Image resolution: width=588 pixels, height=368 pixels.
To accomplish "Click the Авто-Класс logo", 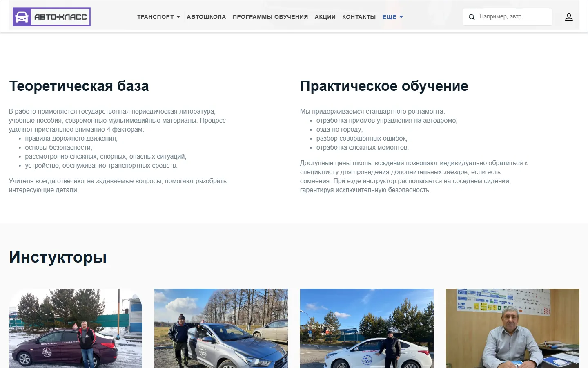I will tap(51, 17).
